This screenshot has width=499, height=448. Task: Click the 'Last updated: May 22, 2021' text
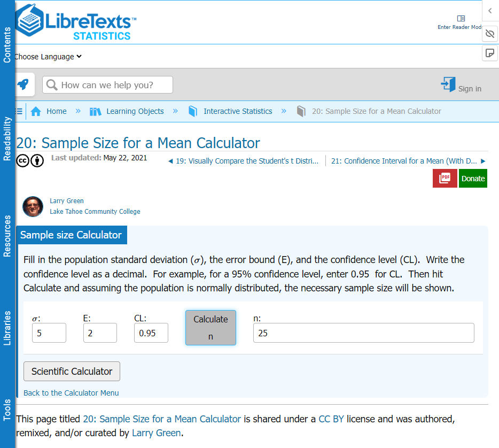pyautogui.click(x=99, y=158)
